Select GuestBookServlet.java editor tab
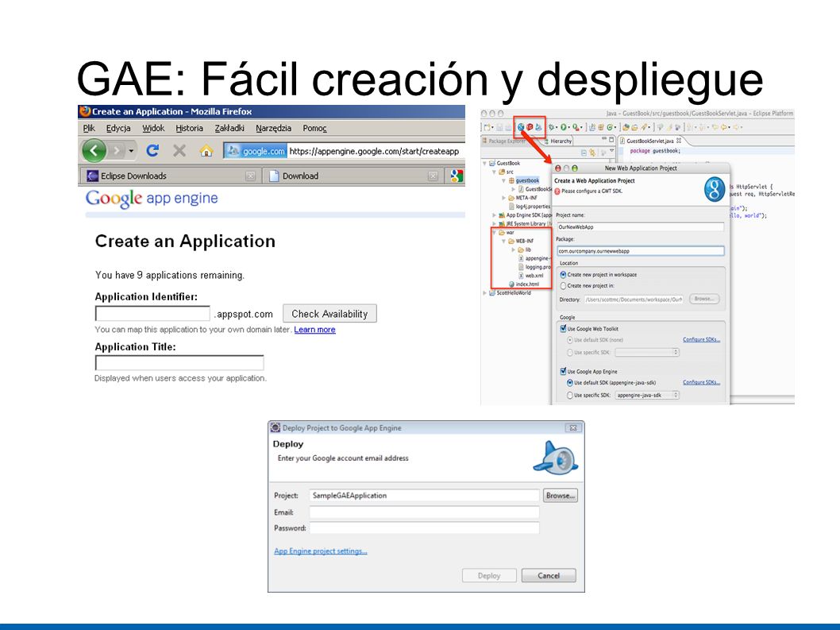The height and width of the screenshot is (630, 840). point(651,141)
